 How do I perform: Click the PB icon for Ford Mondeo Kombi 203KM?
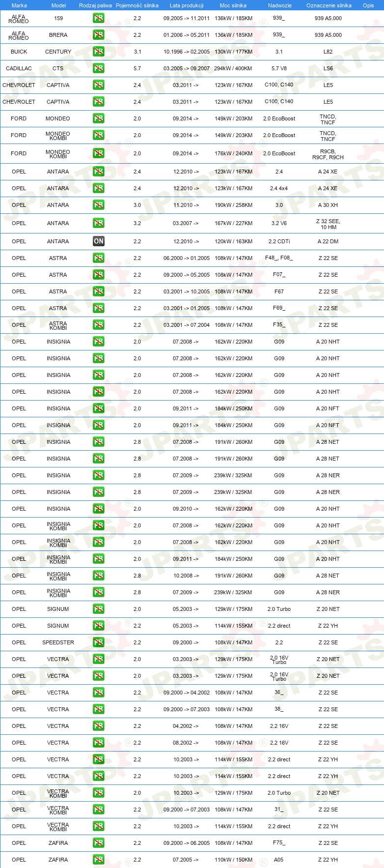coord(99,135)
